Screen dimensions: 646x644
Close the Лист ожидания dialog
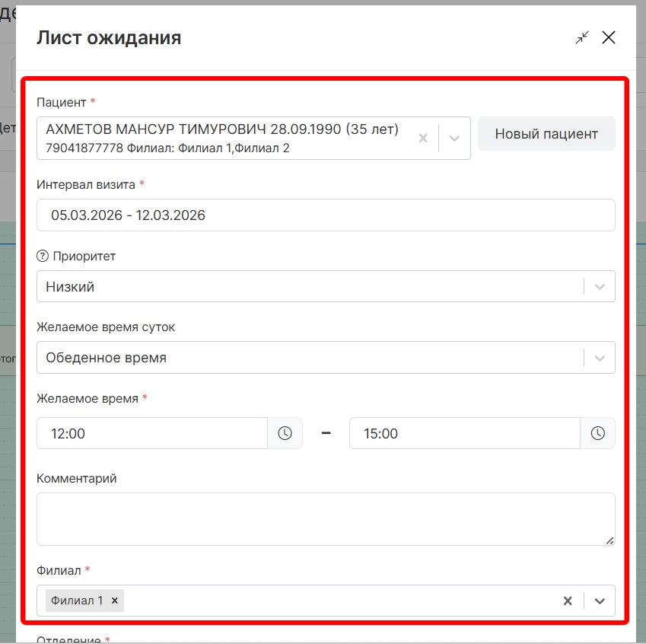[x=609, y=37]
